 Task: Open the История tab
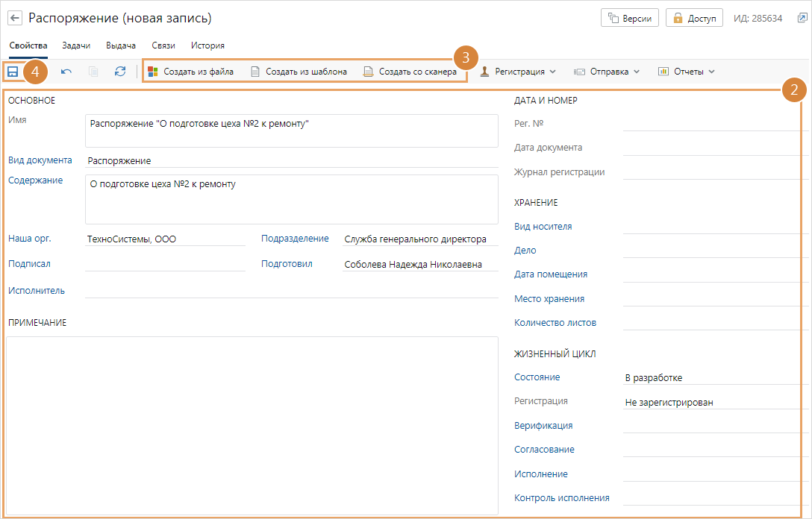click(x=207, y=45)
